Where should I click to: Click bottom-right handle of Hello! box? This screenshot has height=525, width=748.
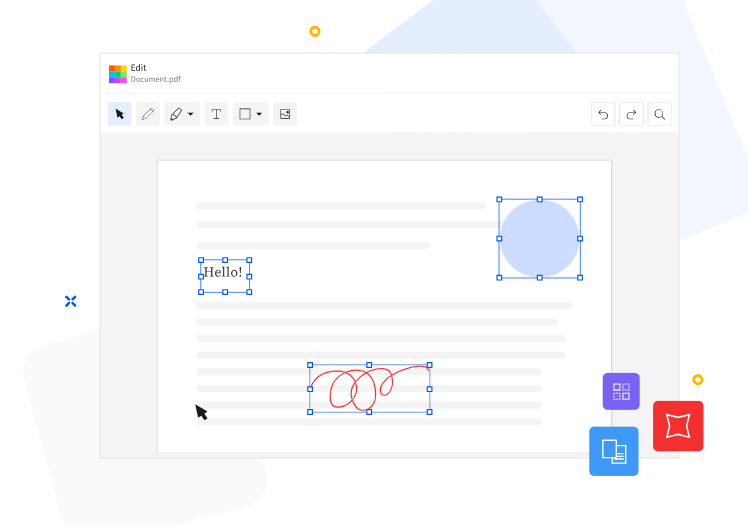pyautogui.click(x=249, y=292)
